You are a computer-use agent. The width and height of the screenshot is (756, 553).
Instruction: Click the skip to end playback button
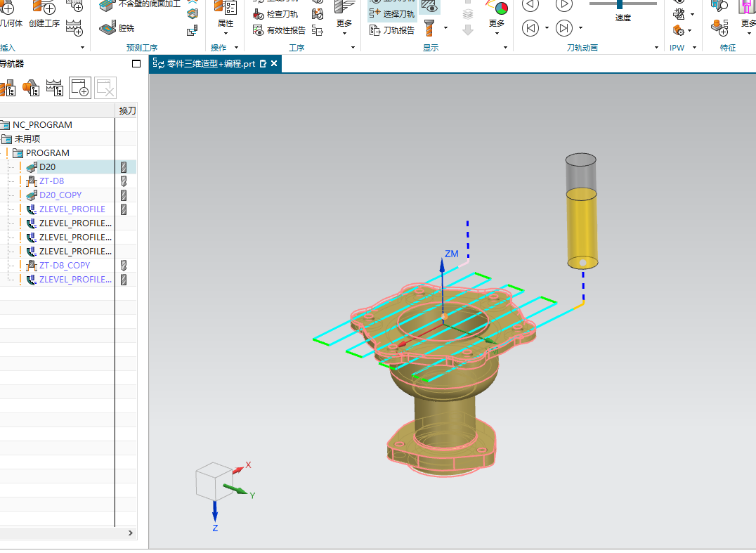(564, 28)
